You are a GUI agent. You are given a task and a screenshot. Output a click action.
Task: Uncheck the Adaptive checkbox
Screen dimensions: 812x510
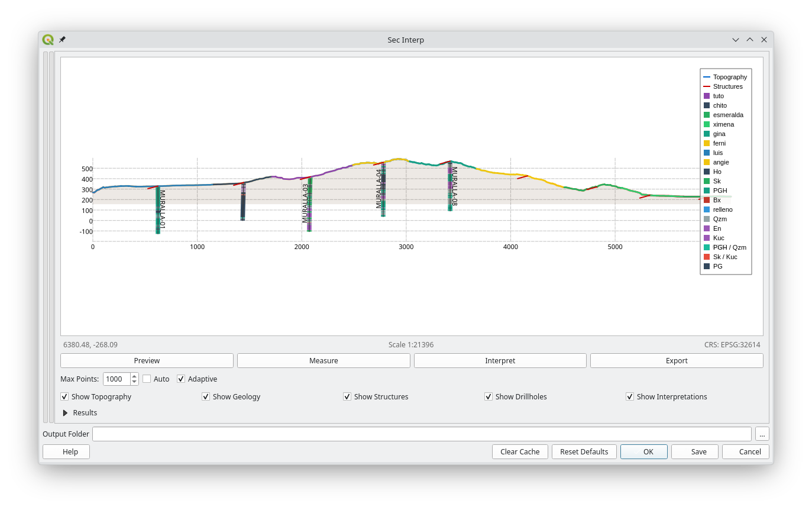[x=181, y=379]
